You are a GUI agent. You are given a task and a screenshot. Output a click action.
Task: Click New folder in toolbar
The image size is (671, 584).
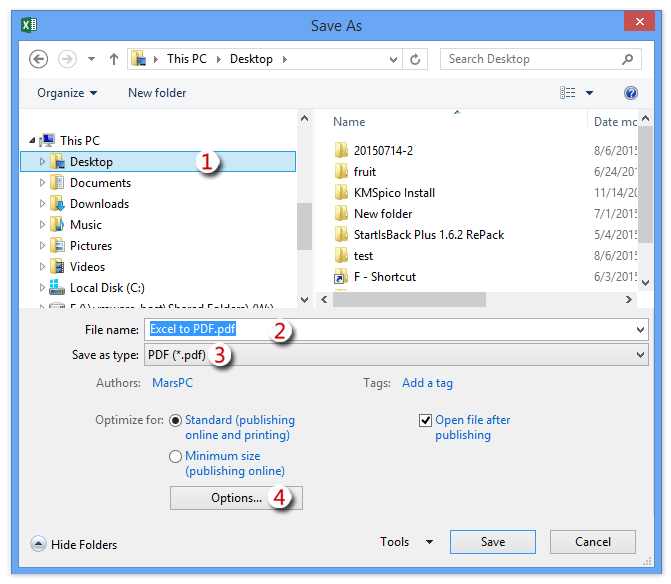(x=157, y=93)
